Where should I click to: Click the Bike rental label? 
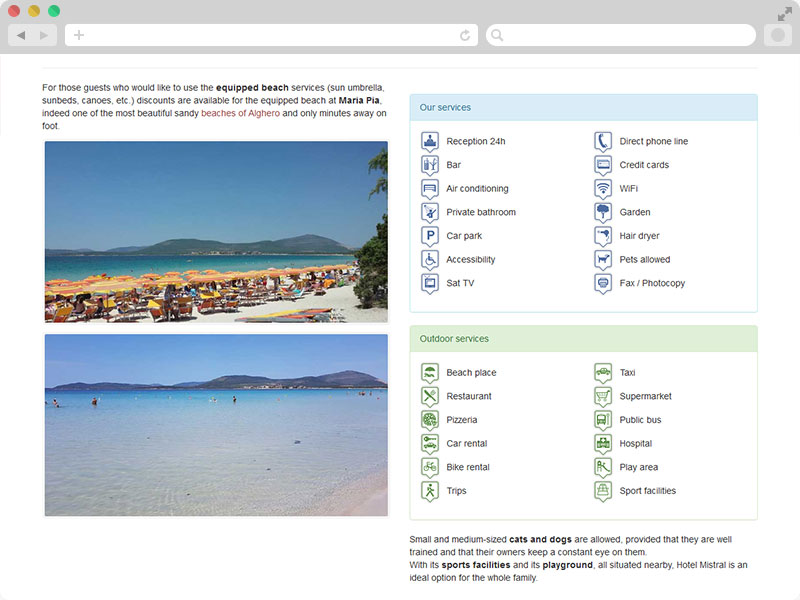(468, 467)
